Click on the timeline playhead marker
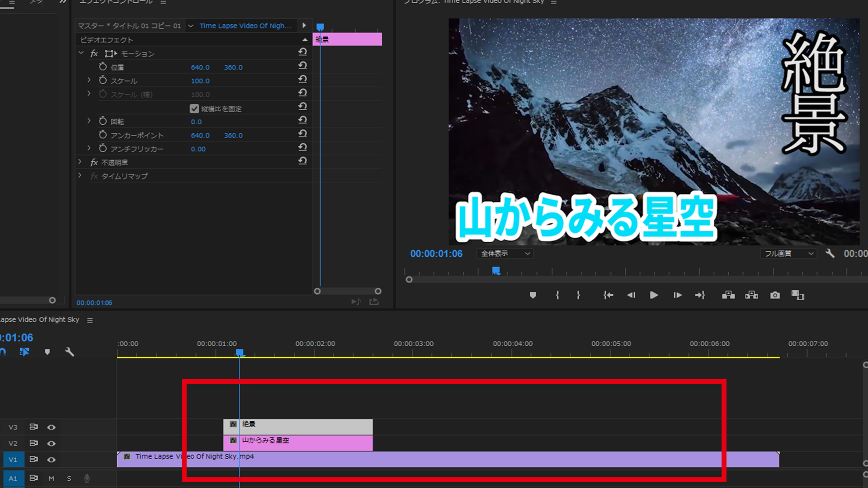868x488 pixels. pyautogui.click(x=240, y=353)
